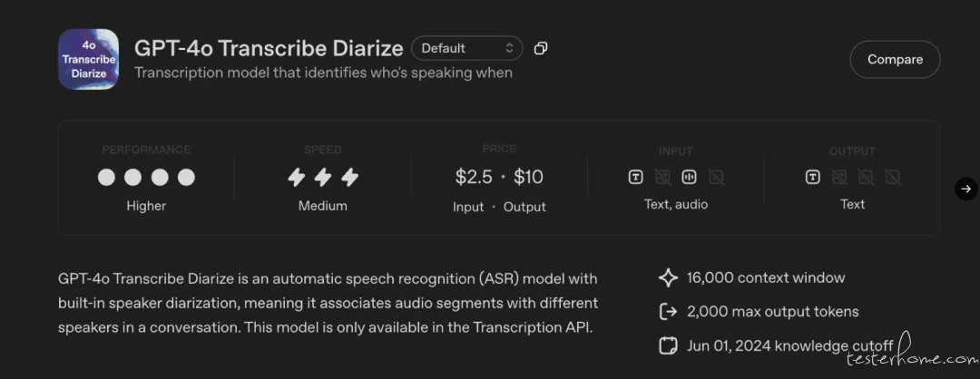
Task: Click the audio input modality icon
Action: [x=689, y=177]
